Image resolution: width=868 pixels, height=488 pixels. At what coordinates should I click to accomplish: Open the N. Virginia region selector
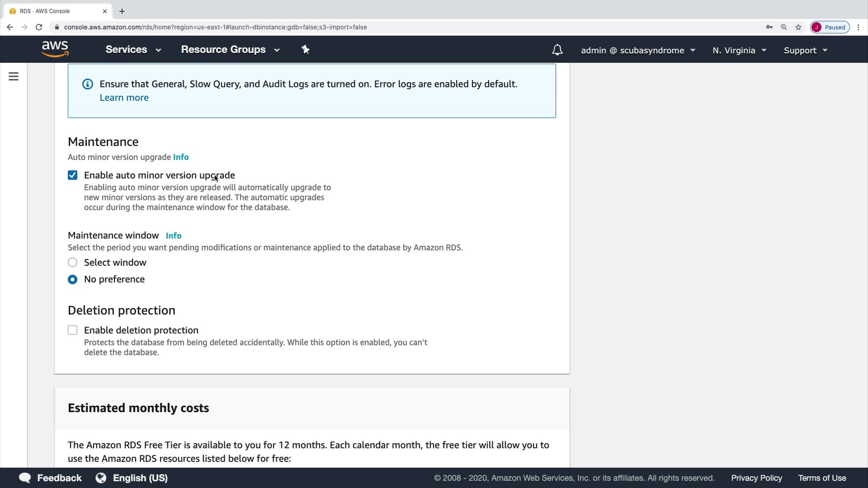tap(739, 50)
